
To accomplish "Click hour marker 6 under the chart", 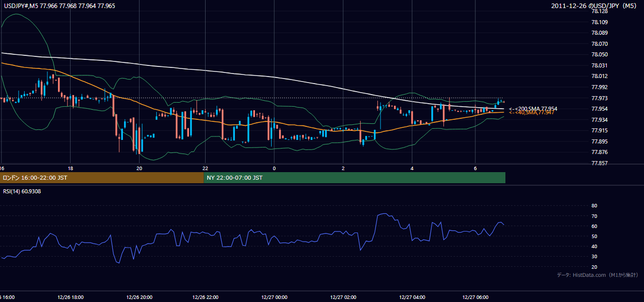I will point(475,168).
